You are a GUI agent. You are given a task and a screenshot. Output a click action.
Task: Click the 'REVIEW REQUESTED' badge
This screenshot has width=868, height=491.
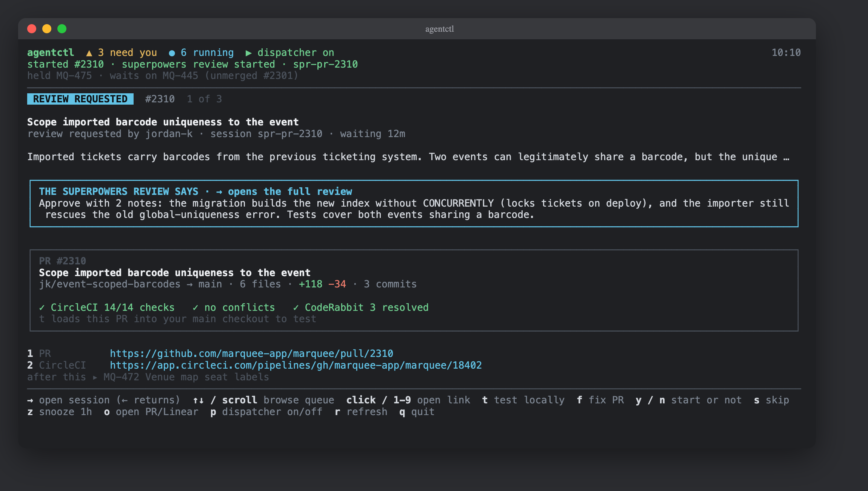(80, 99)
